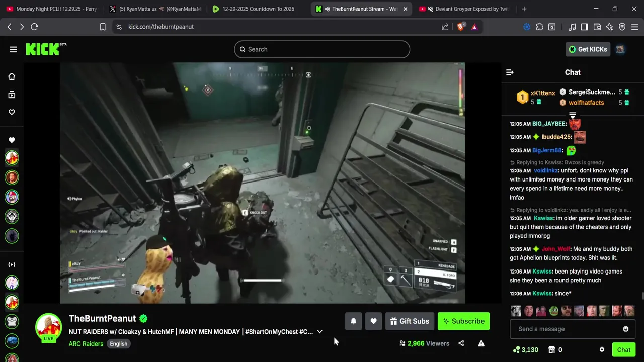Screen dimensions: 644x362
Task: Open the Kick hamburger menu
Action: [13, 49]
